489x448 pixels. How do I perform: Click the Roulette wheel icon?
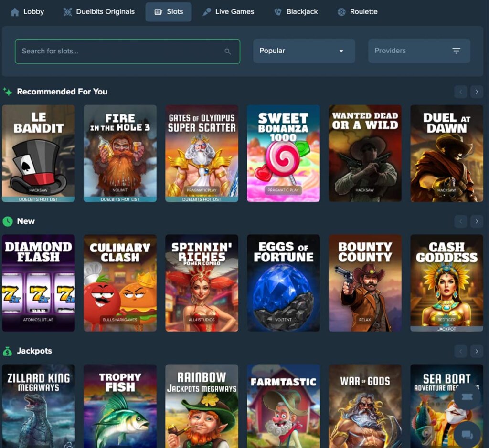point(341,12)
